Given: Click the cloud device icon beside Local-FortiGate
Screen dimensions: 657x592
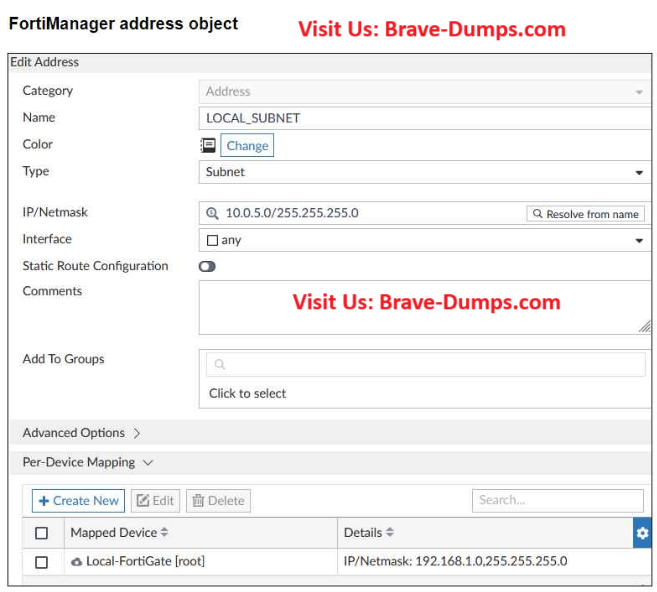Looking at the screenshot, I should tap(77, 562).
